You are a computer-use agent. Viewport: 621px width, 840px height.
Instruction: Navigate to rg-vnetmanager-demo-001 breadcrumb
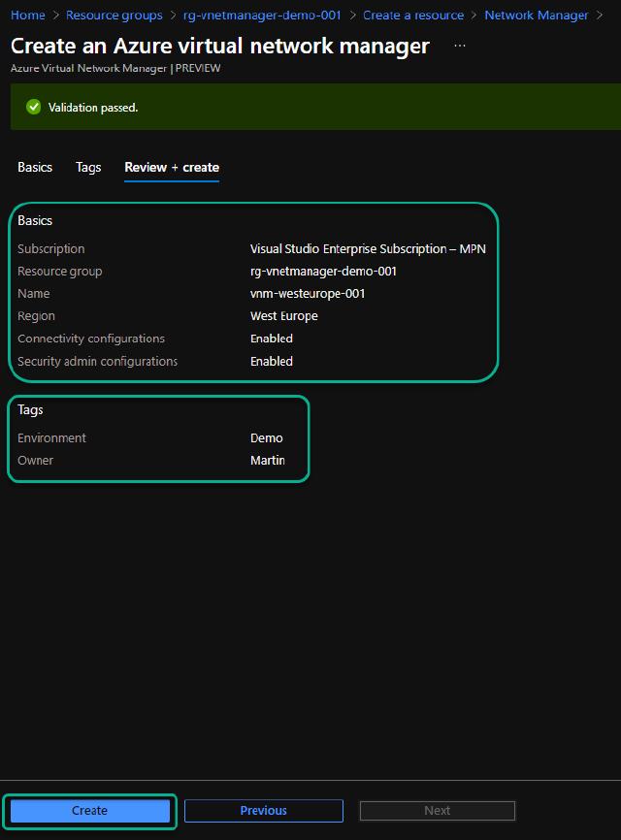[x=262, y=16]
